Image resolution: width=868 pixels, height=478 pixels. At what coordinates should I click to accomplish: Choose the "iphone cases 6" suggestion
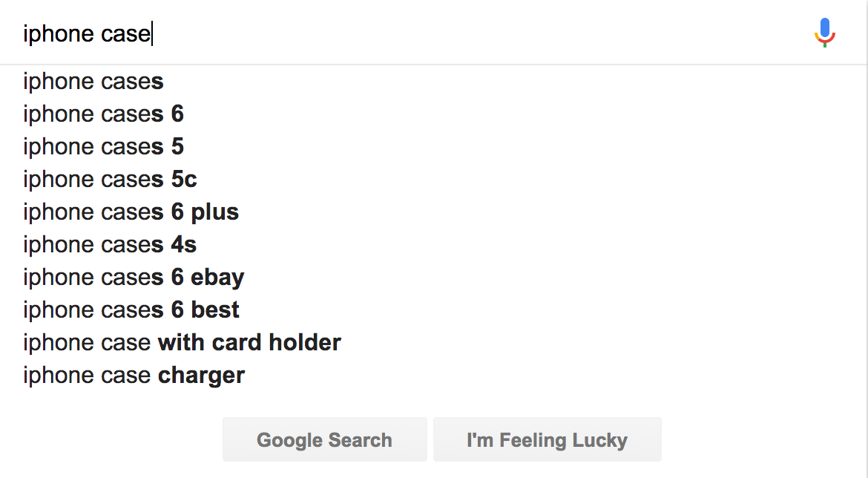point(103,114)
